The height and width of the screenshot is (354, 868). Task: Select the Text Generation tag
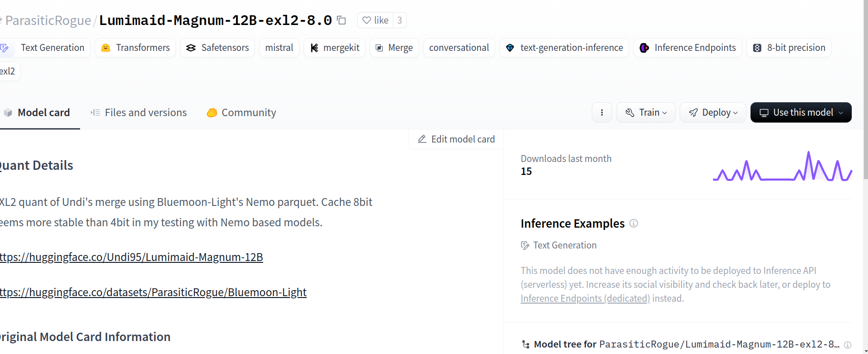(44, 48)
